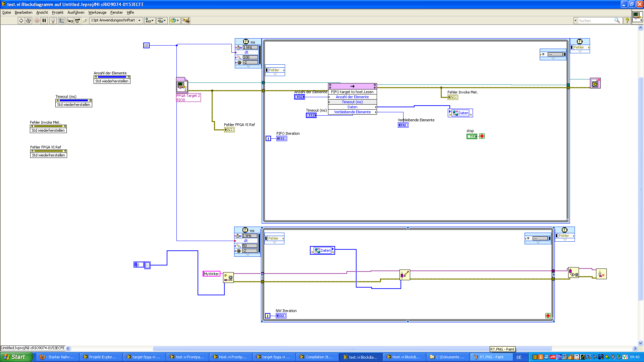Toggle highlight execution light bulb
This screenshot has width=644, height=362.
[x=53, y=21]
